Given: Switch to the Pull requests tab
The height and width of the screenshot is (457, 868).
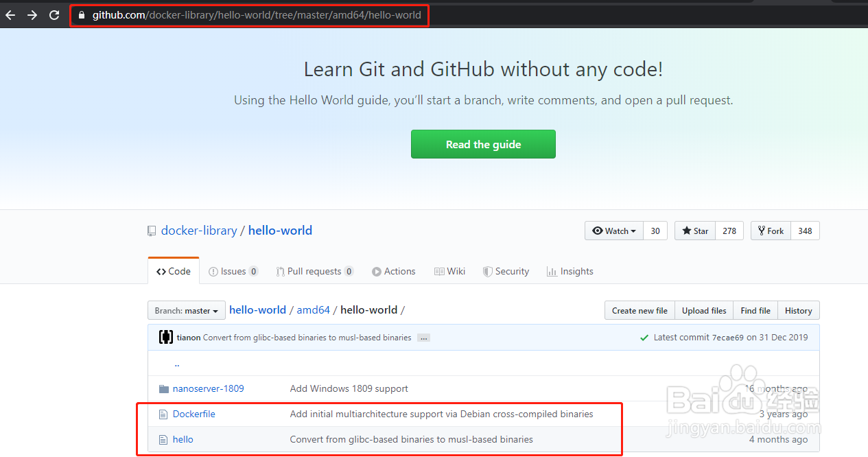Looking at the screenshot, I should point(315,271).
